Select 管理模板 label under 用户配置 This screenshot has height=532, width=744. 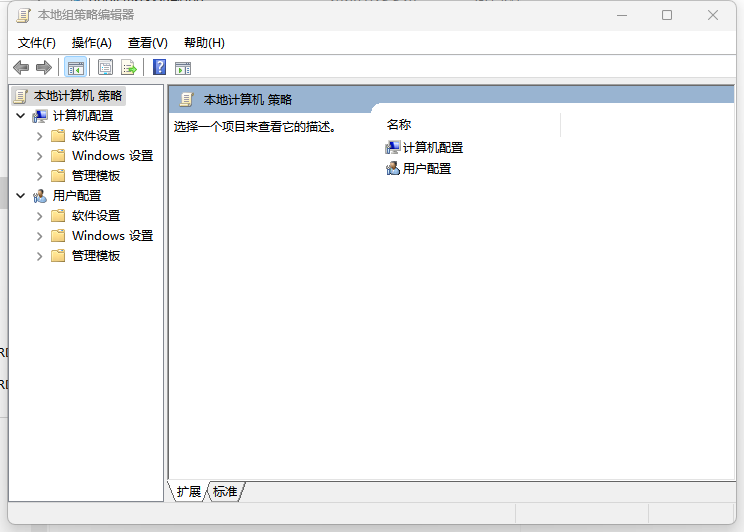[x=96, y=256]
